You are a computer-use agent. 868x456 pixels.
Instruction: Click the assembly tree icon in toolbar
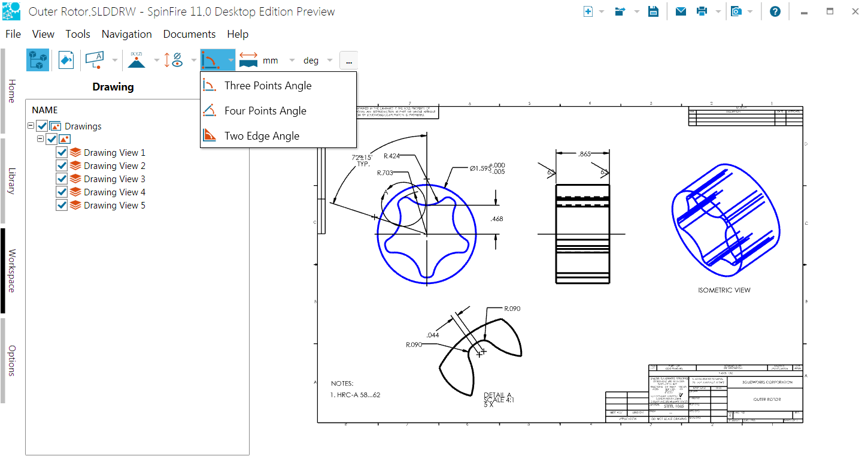[38, 60]
